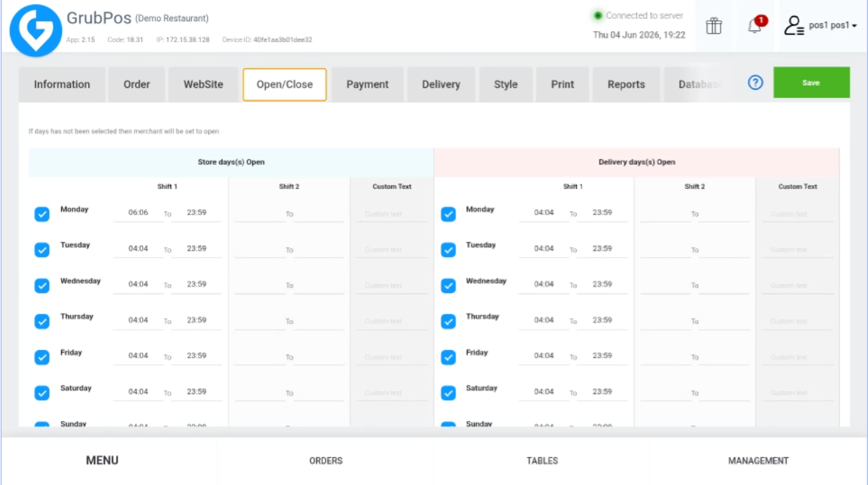The height and width of the screenshot is (485, 868).
Task: Select the Open/Close tab
Action: click(285, 85)
